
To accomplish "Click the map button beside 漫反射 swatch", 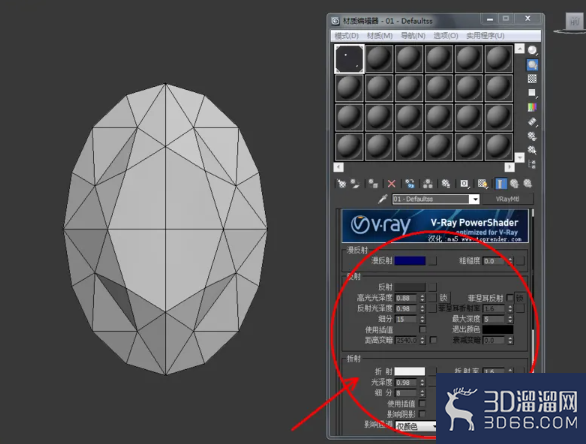I will click(432, 260).
